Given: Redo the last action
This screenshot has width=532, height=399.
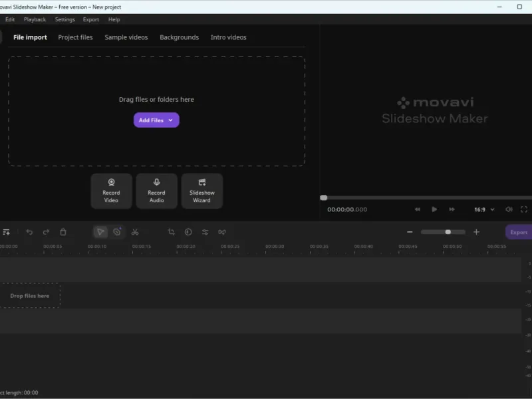Looking at the screenshot, I should [46, 232].
